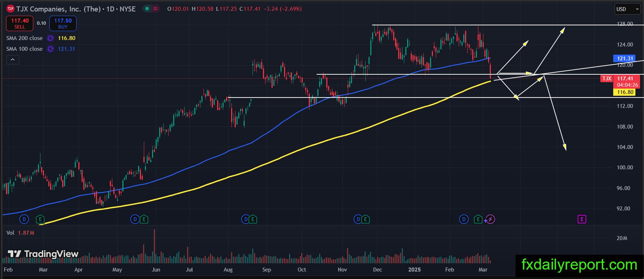
Task: Open the earnings marker dated late May
Action: pyautogui.click(x=144, y=219)
